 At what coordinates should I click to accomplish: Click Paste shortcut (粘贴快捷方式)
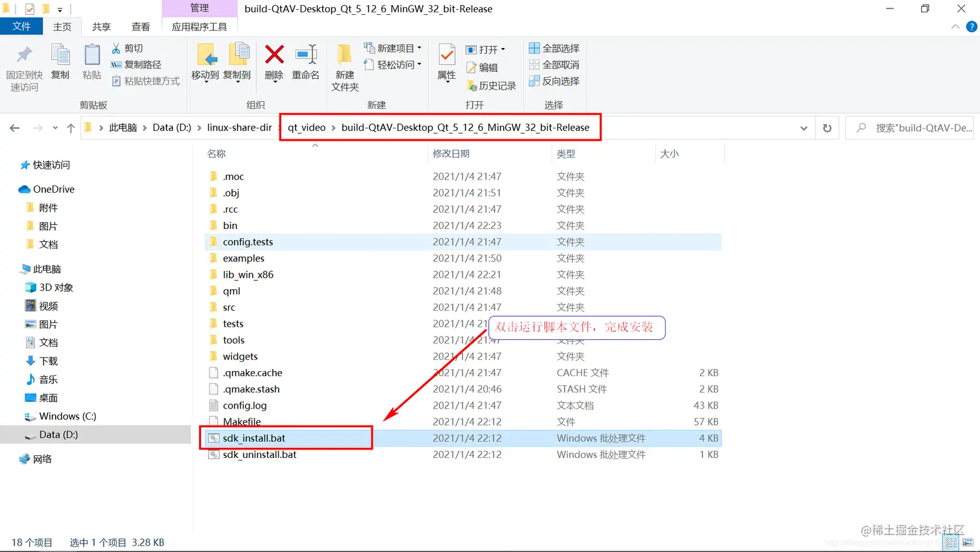(146, 81)
